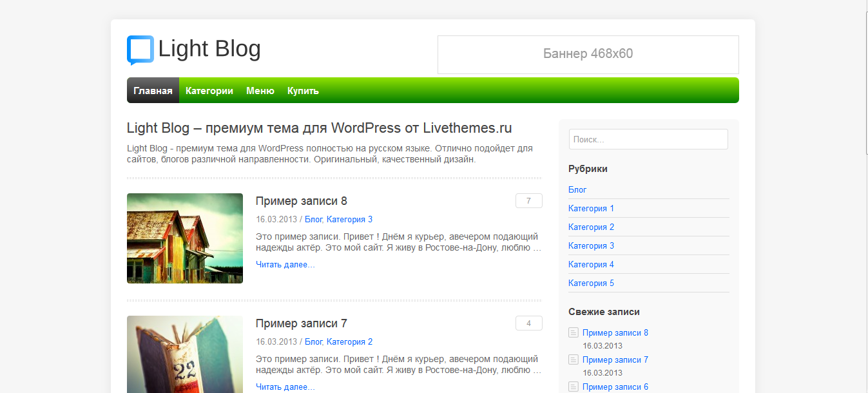
Task: Click the document icon beside Пример записи 6 in sidebar
Action: click(574, 387)
